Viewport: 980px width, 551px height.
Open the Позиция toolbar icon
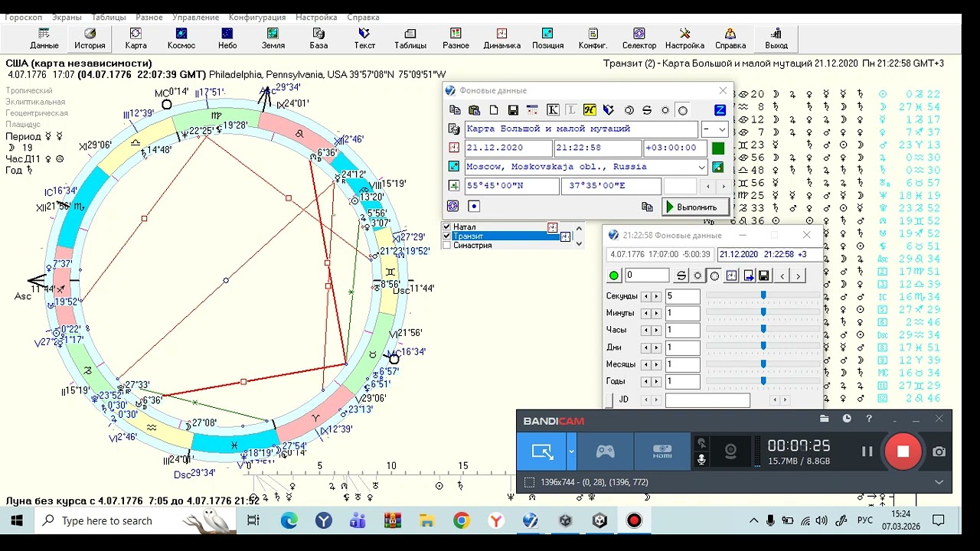click(x=547, y=38)
